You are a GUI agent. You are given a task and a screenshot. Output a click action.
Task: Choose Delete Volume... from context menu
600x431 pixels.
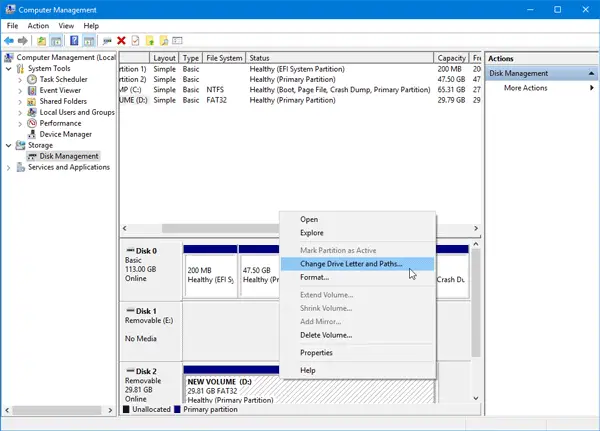point(357,335)
